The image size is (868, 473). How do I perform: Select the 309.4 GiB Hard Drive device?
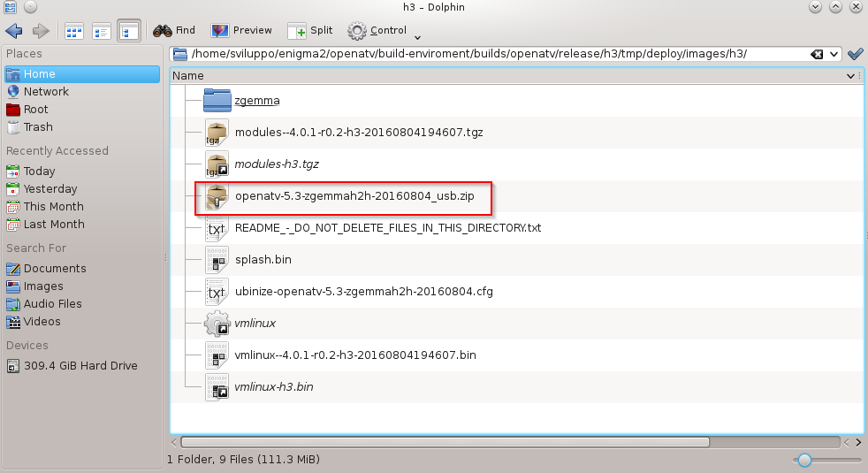[80, 366]
